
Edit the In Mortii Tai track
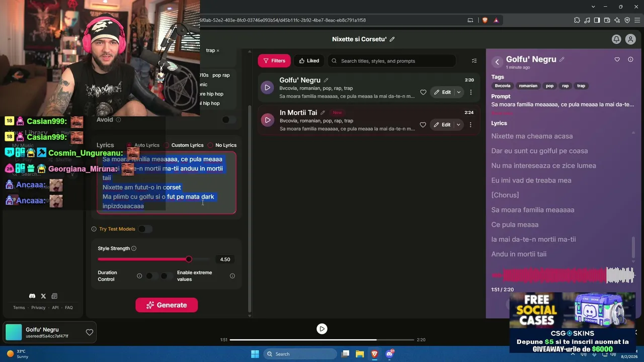442,125
